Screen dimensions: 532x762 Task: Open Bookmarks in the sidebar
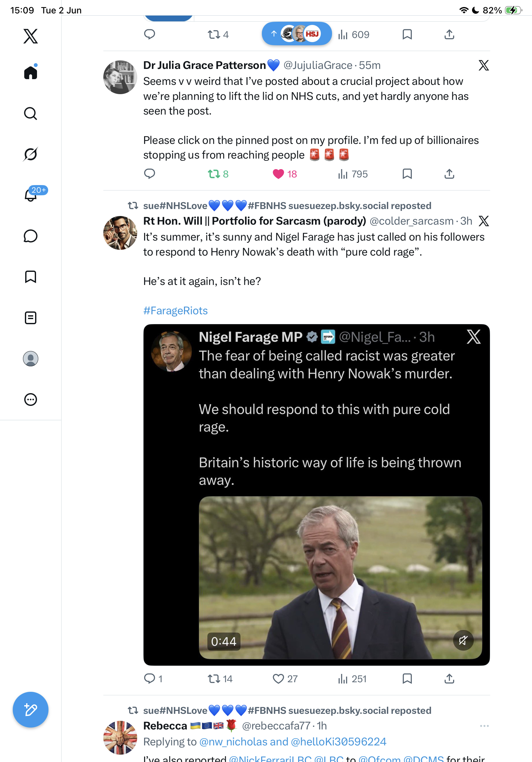[x=31, y=277]
